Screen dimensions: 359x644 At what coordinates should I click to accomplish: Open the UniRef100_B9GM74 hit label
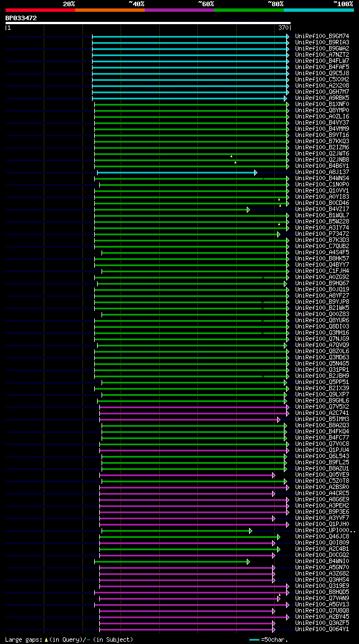tap(322, 36)
